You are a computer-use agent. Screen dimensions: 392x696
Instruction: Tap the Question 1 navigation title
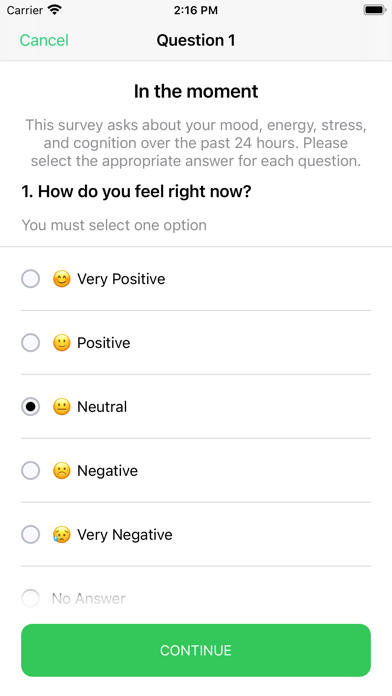[196, 40]
